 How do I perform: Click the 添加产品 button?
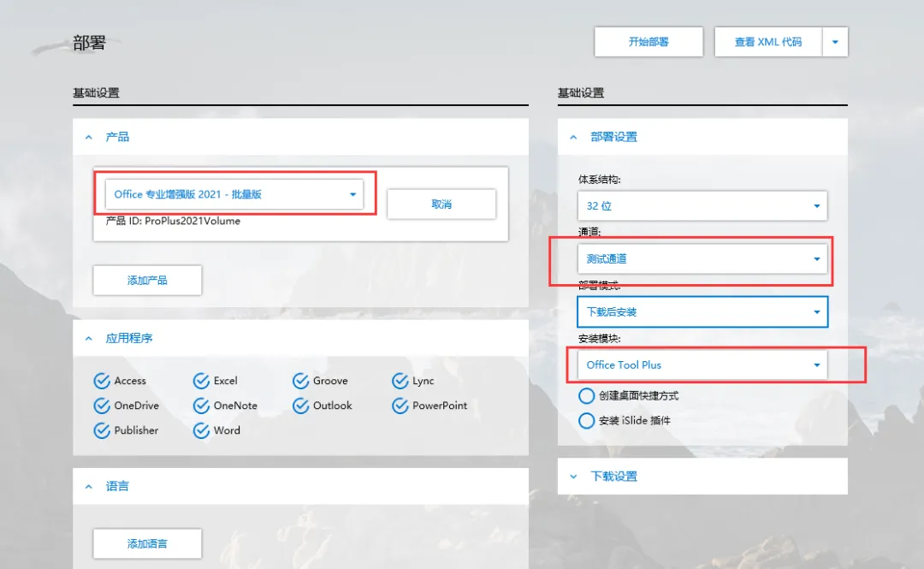(147, 280)
